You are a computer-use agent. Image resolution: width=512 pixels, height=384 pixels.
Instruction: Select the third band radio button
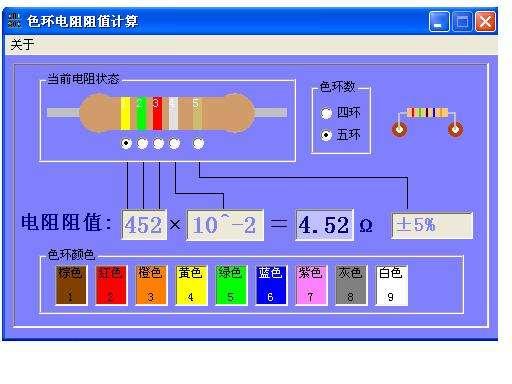tap(158, 144)
